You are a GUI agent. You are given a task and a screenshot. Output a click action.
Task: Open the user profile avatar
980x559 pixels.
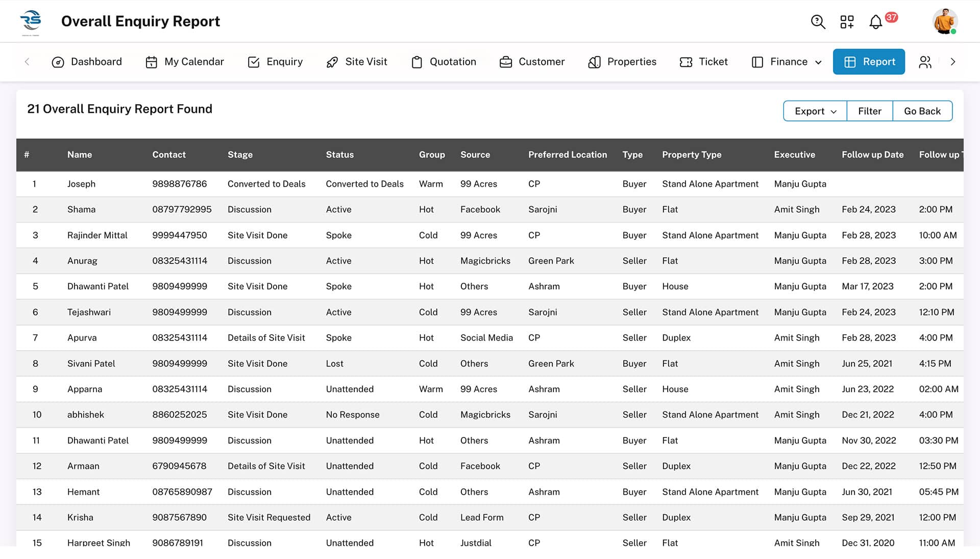[x=945, y=21]
